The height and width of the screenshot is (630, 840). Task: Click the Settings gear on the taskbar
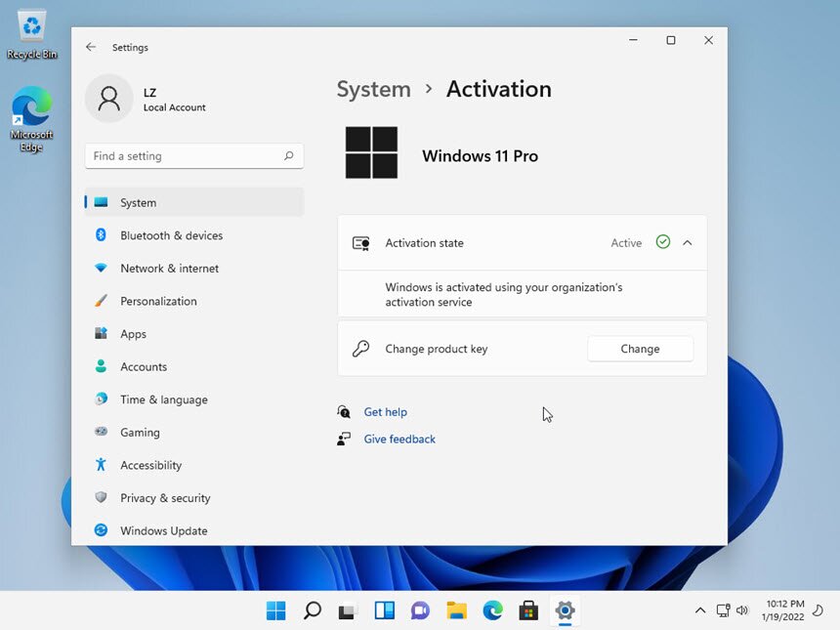pyautogui.click(x=565, y=610)
